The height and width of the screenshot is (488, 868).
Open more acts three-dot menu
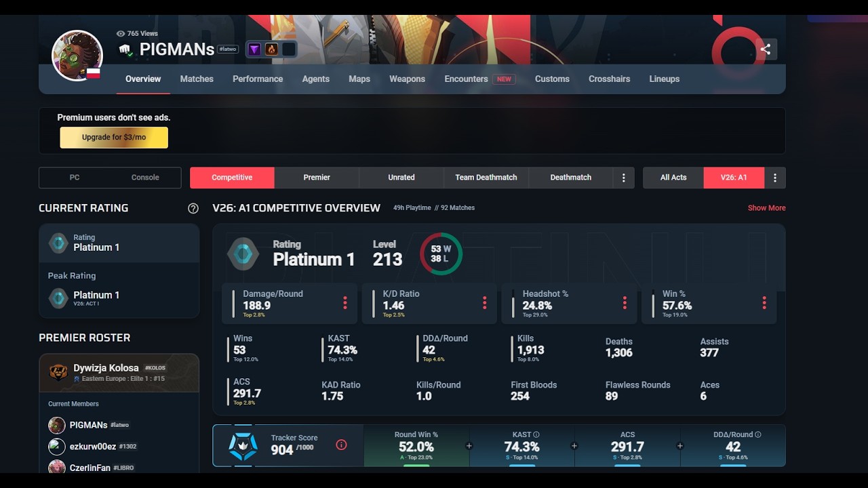[x=775, y=178]
